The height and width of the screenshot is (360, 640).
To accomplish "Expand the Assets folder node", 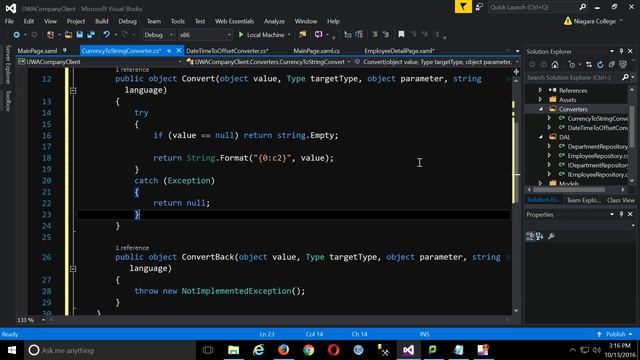I will click(x=540, y=99).
